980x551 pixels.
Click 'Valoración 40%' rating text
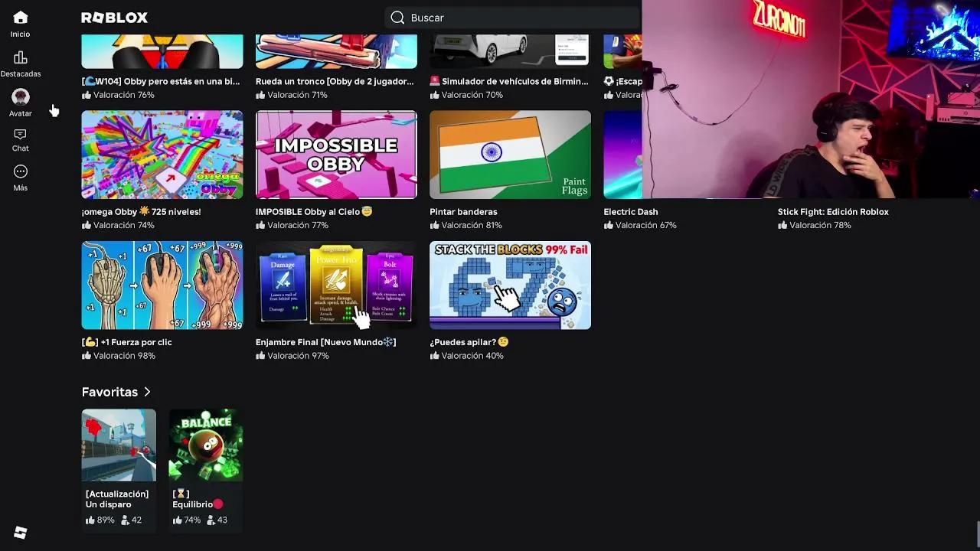pyautogui.click(x=472, y=356)
